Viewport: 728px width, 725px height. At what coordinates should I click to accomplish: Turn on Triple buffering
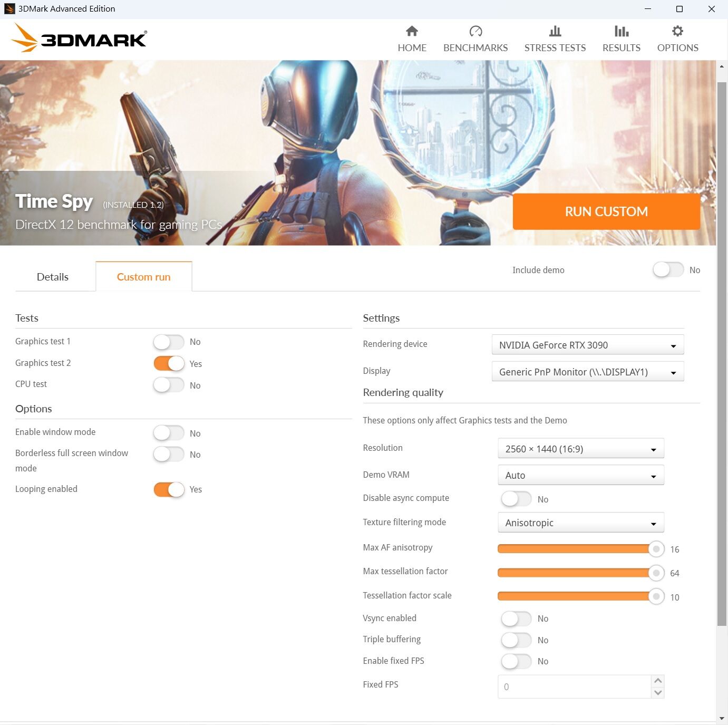(x=516, y=640)
